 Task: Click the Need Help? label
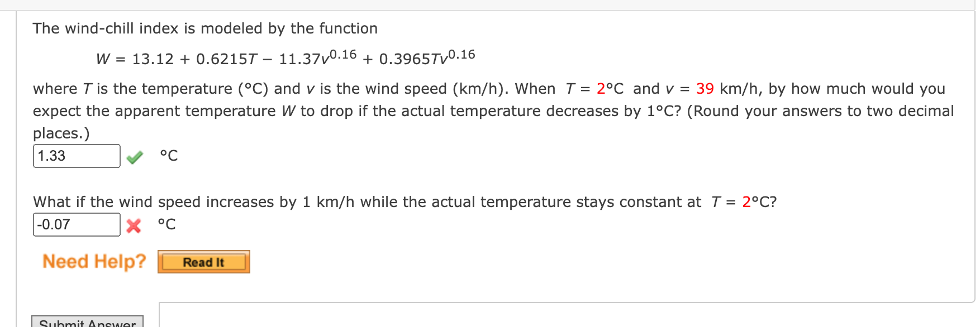[94, 261]
